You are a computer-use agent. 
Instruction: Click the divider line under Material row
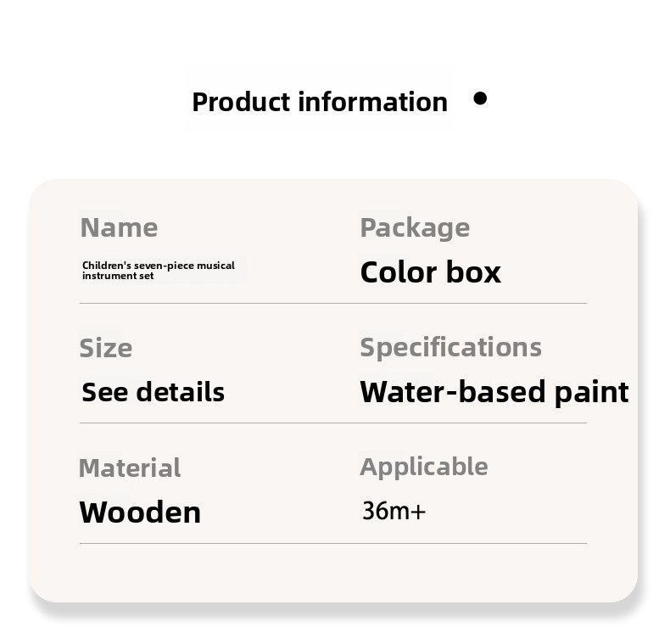tap(332, 543)
